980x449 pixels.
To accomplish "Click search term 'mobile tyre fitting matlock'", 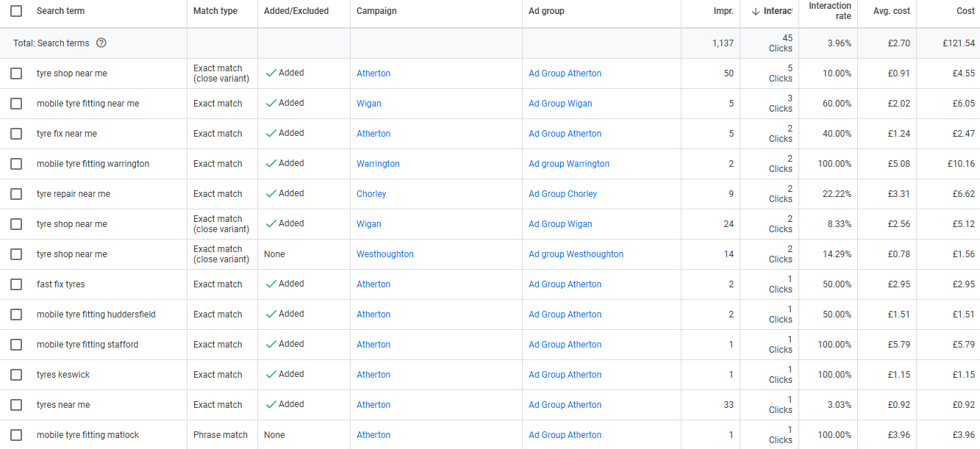I will pos(87,435).
